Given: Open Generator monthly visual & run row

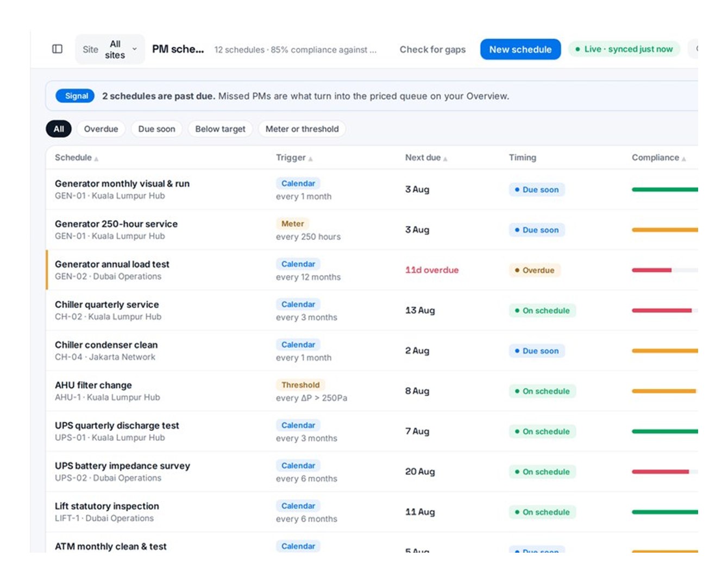Looking at the screenshot, I should coord(372,189).
